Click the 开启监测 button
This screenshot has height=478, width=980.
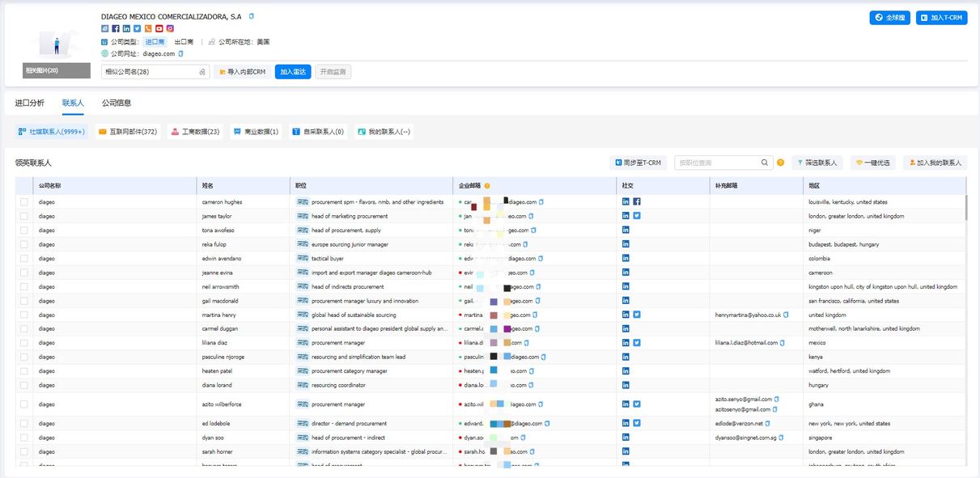333,72
